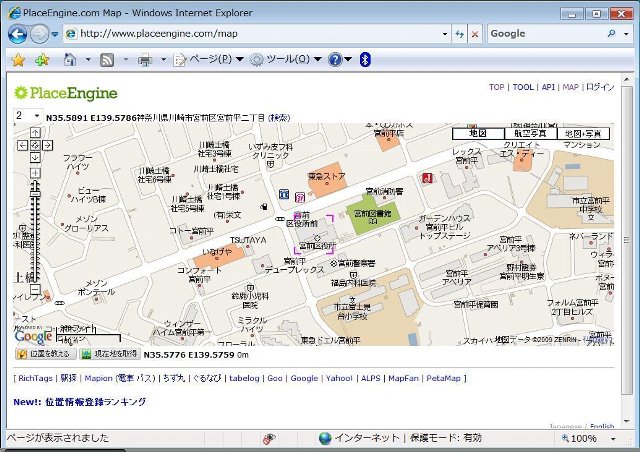Switch map to 航空写真 view
Viewport: 640px width, 452px height.
coord(530,134)
